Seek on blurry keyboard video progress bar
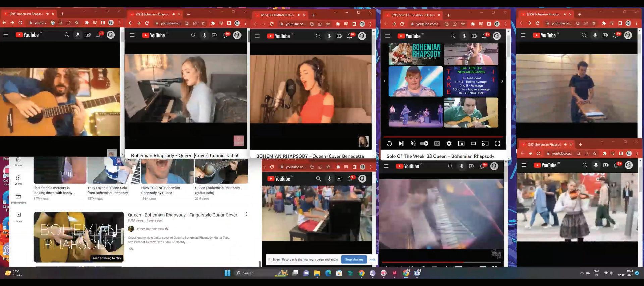This screenshot has height=286, width=644. point(441,262)
